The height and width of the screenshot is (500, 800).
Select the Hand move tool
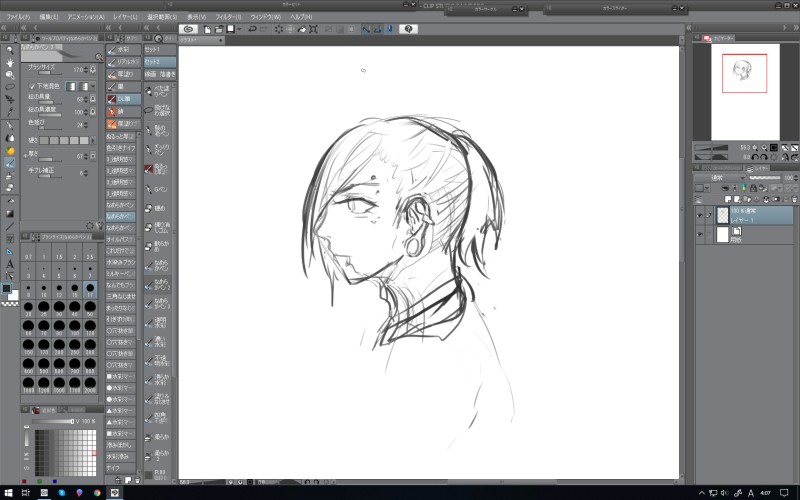10,62
